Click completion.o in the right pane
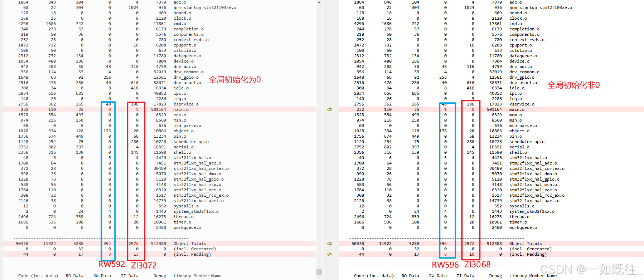Screen dimensions: 644x280 pyautogui.click(x=524, y=29)
